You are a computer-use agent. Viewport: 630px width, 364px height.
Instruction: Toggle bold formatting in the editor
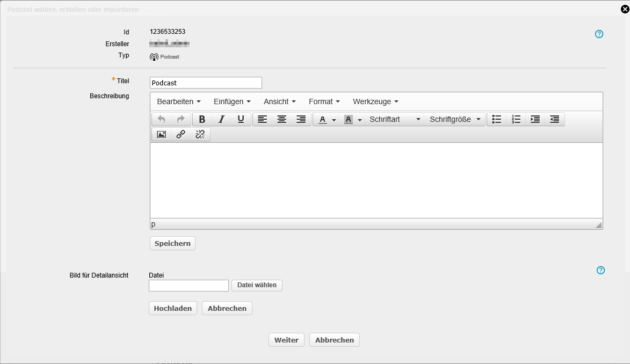(202, 119)
